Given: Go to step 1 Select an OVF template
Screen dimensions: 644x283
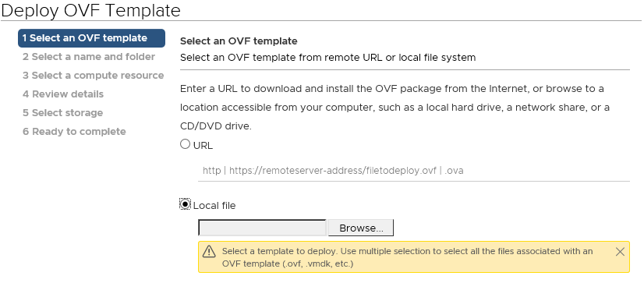Looking at the screenshot, I should coord(91,38).
